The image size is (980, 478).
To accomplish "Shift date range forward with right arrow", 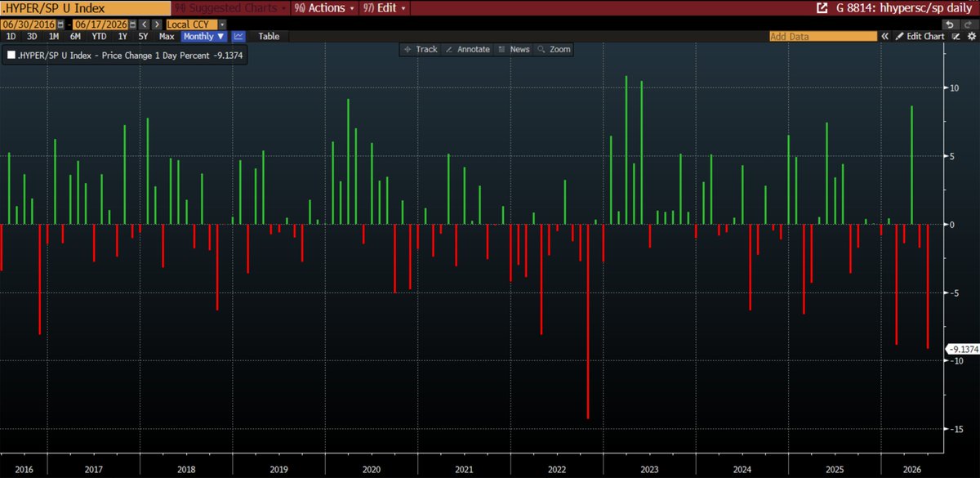I will click(x=156, y=25).
